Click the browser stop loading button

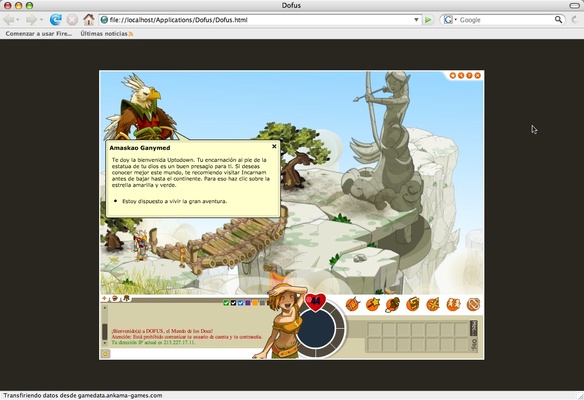pos(72,20)
